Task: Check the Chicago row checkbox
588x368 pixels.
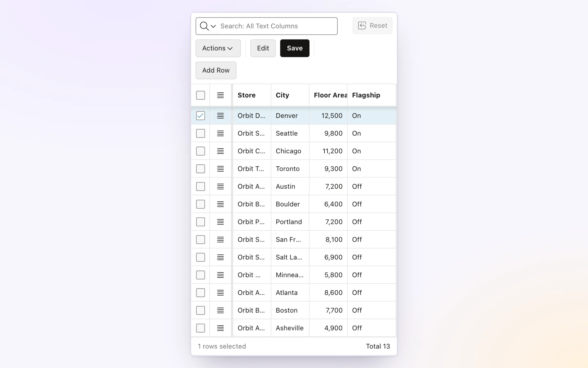Action: click(x=200, y=151)
